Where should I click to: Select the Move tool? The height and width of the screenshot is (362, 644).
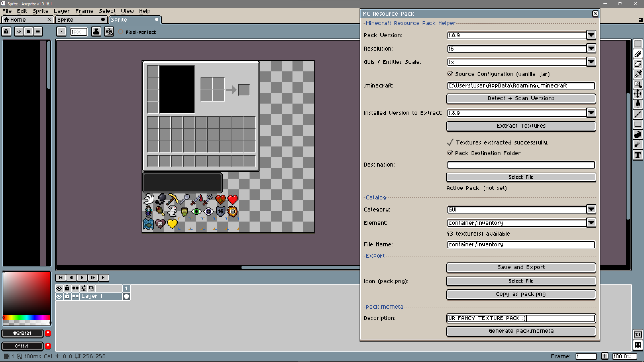point(638,94)
